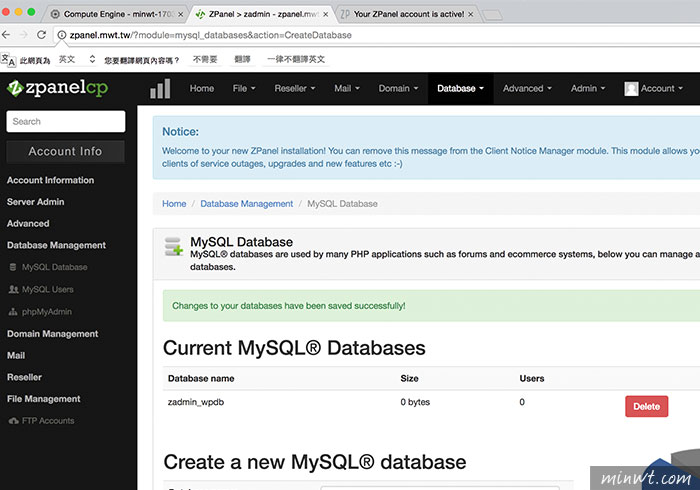Viewport: 700px width, 490px height.
Task: Close the ZPanel account is active tab
Action: tap(471, 14)
